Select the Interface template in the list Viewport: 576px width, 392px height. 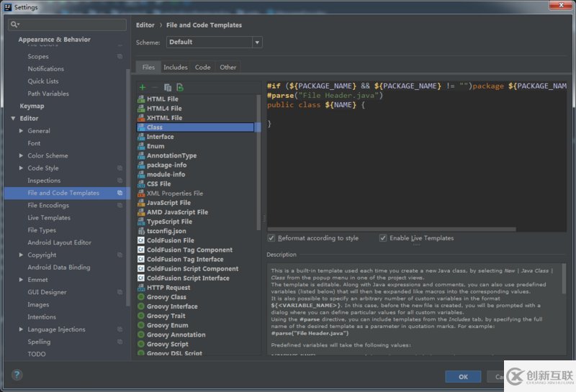(x=160, y=137)
